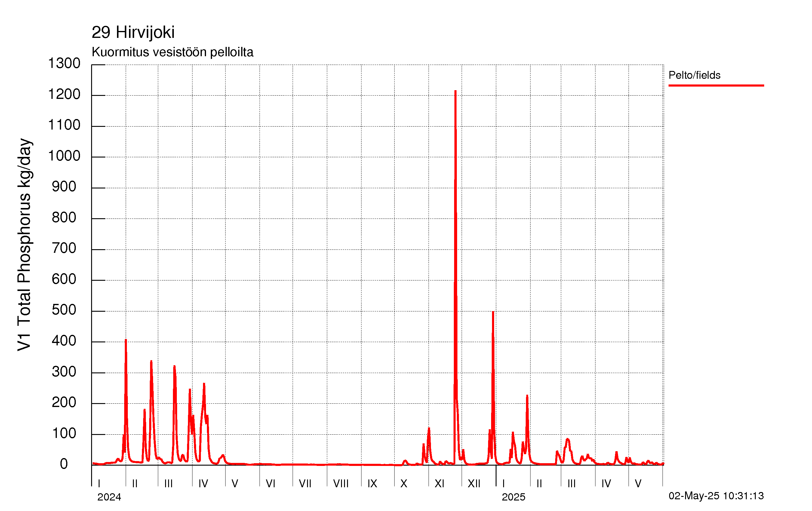Click month label VIII on x-axis
Screen dimensions: 812x511
340,484
